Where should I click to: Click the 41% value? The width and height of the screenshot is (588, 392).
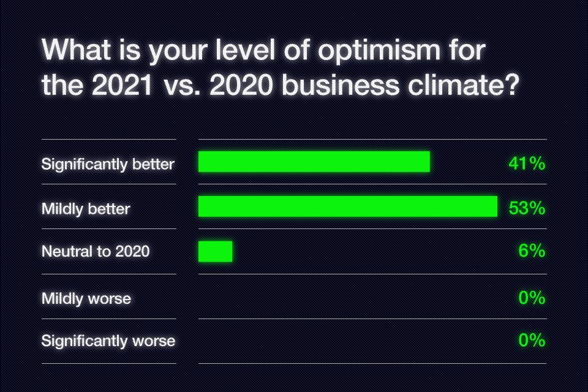click(526, 164)
